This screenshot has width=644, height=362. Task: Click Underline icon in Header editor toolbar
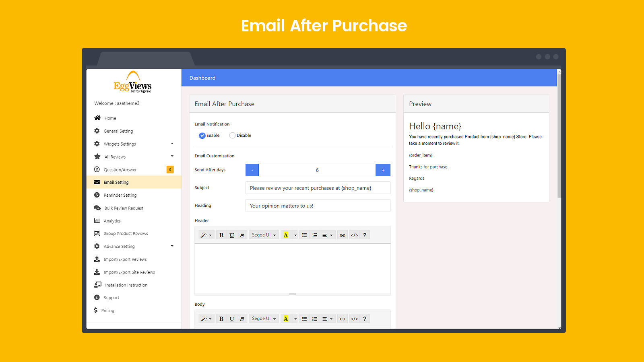tap(231, 235)
